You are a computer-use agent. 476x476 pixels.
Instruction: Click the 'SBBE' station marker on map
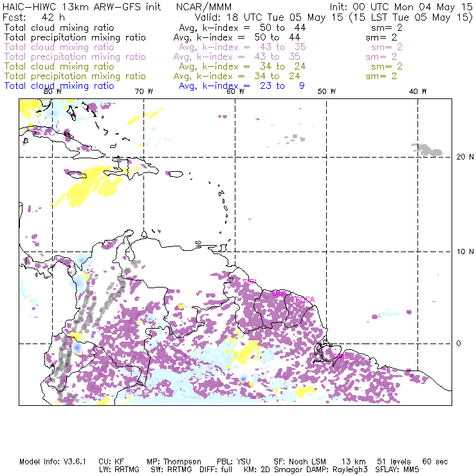[340, 356]
